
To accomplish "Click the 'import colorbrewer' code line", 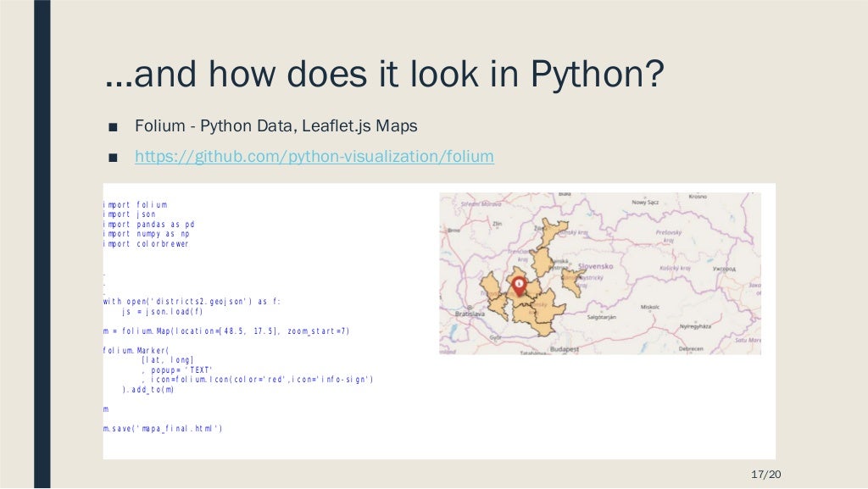I will tap(146, 244).
